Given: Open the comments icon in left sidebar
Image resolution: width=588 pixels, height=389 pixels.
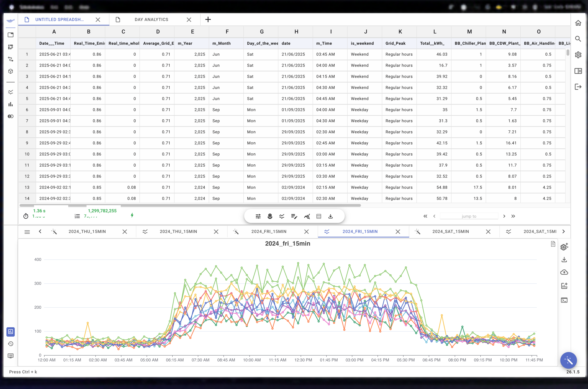Looking at the screenshot, I should click(x=10, y=356).
